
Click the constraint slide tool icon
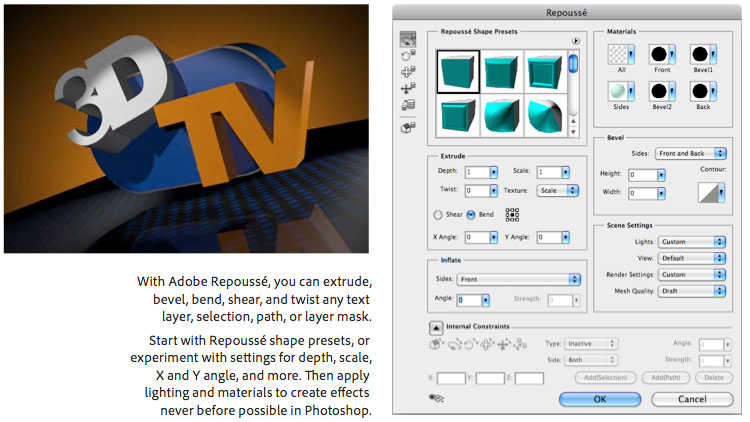pos(503,344)
